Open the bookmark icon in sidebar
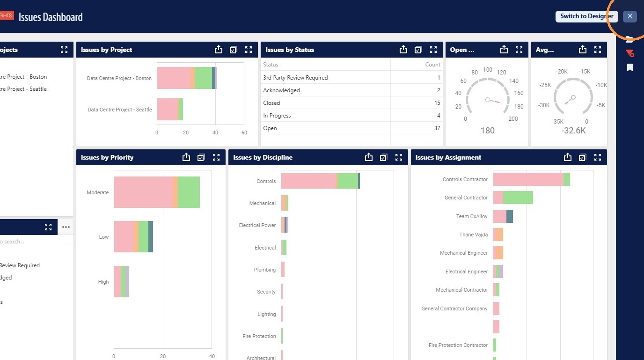 click(630, 67)
